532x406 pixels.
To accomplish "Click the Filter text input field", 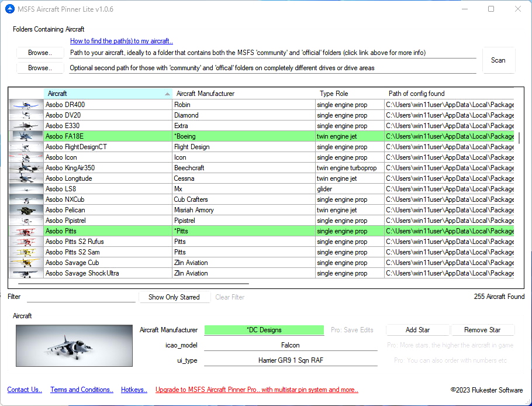I will (81, 297).
